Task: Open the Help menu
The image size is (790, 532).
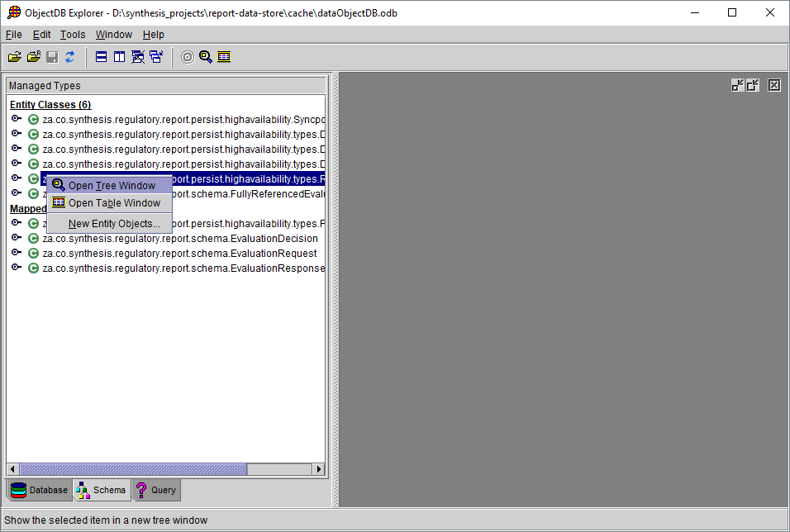Action: tap(153, 34)
